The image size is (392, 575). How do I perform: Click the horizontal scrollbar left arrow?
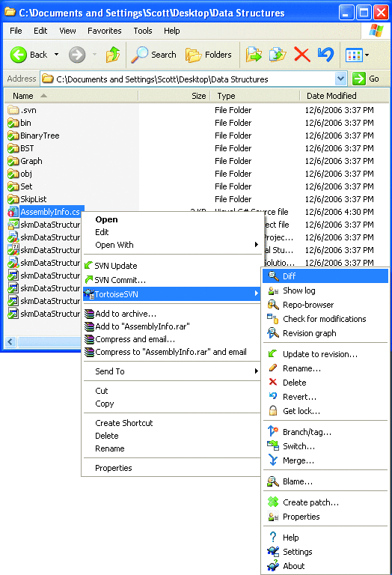[x=10, y=341]
